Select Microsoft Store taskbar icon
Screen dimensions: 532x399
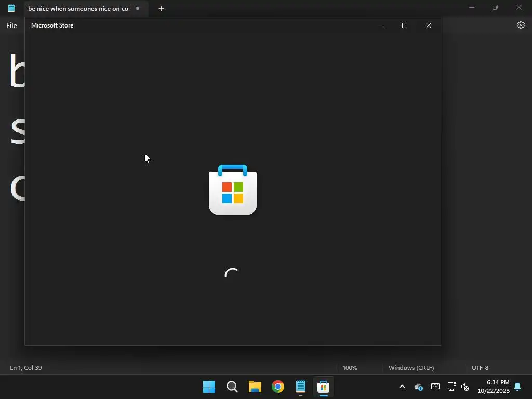[x=323, y=387]
